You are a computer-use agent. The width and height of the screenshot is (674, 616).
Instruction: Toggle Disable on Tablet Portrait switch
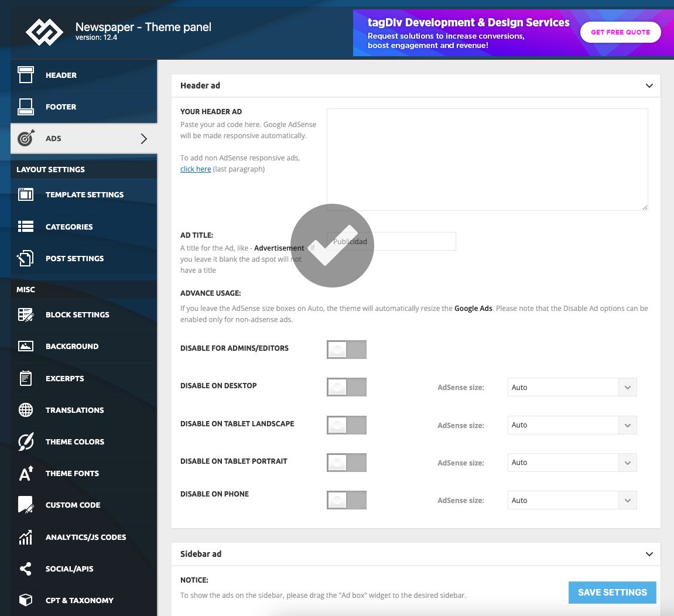coord(347,463)
